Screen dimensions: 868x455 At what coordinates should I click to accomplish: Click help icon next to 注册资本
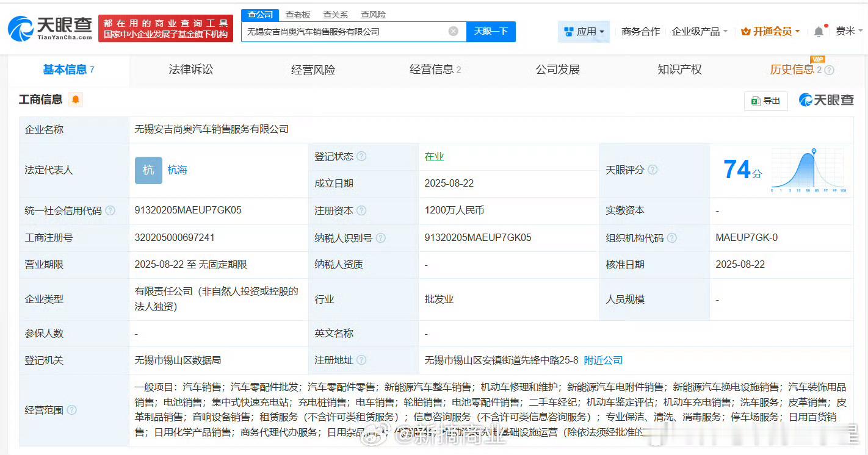click(361, 210)
